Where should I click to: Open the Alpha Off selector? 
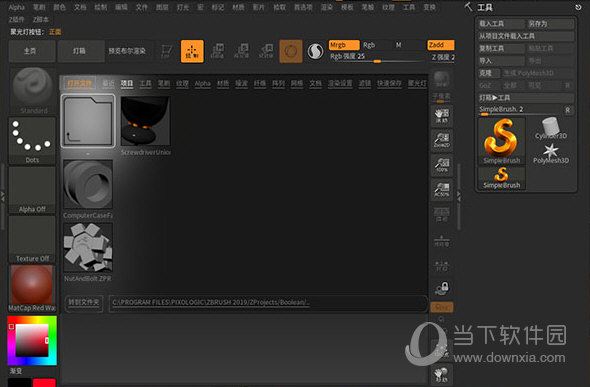pyautogui.click(x=32, y=190)
